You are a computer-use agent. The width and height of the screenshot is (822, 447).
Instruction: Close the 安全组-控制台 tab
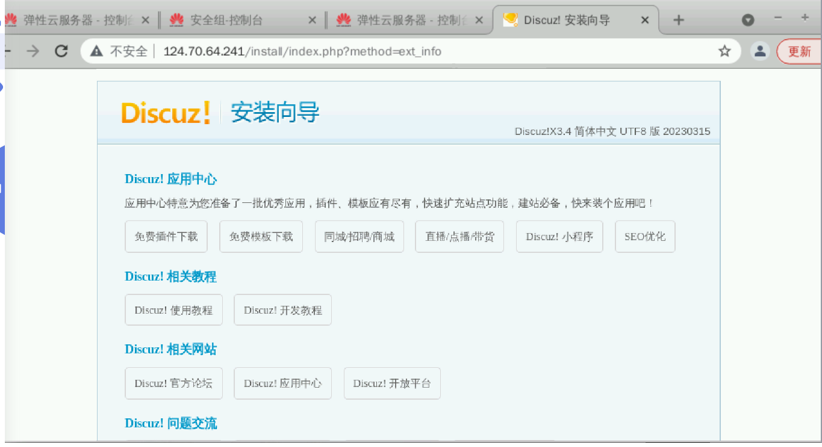tap(313, 20)
